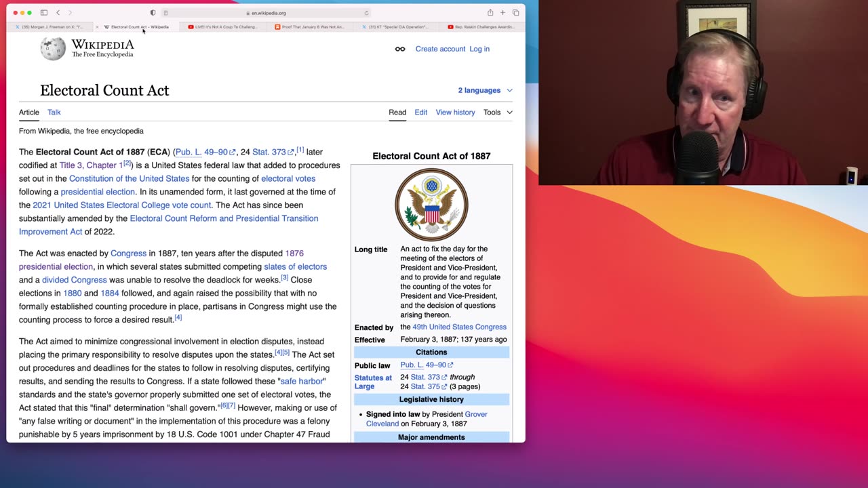868x488 pixels.
Task: Close the Electoral Count Act tab
Action: (97, 27)
